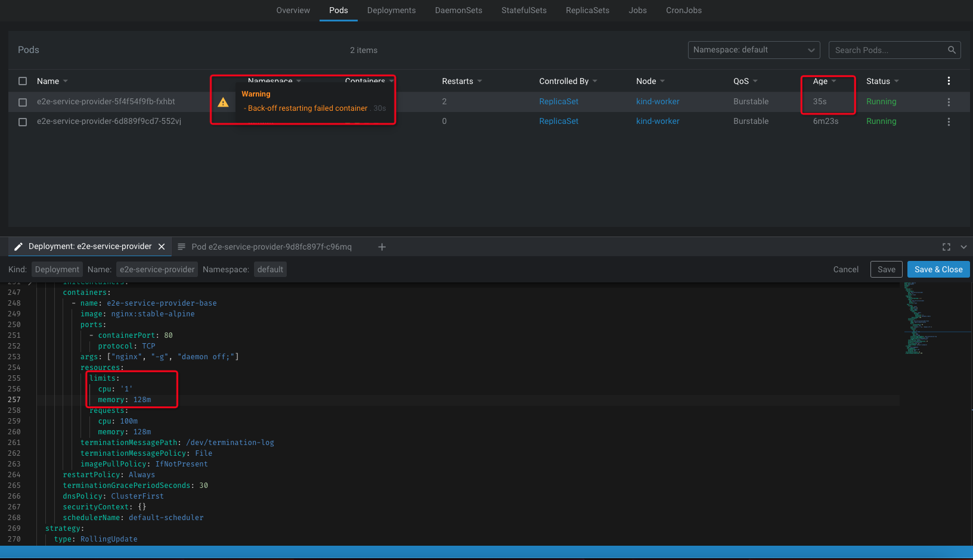
Task: Click the Save & Close button
Action: pos(938,269)
